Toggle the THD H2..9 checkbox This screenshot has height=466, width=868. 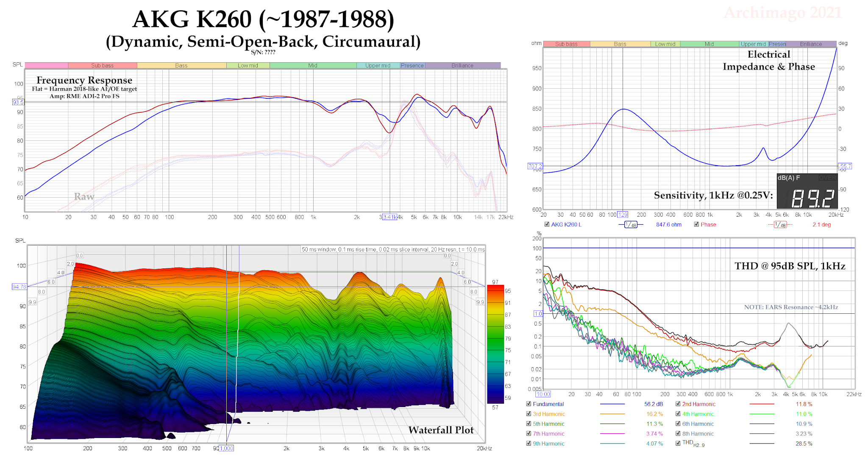click(678, 443)
